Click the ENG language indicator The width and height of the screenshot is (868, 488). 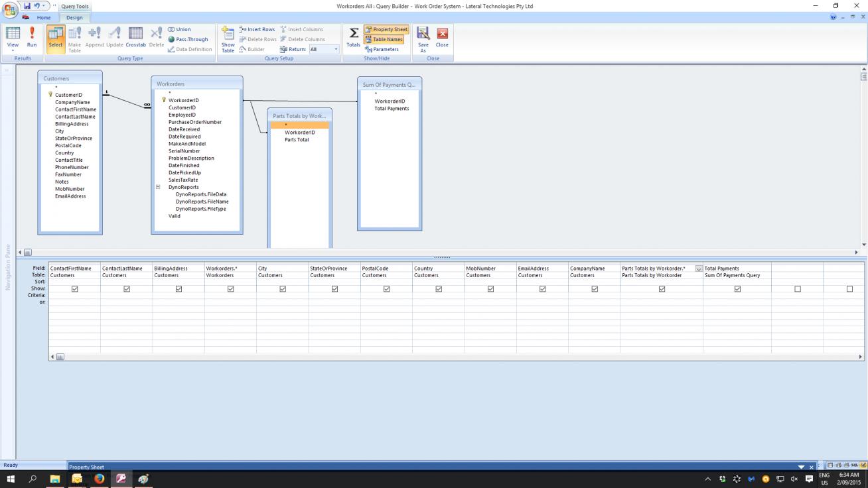[824, 475]
